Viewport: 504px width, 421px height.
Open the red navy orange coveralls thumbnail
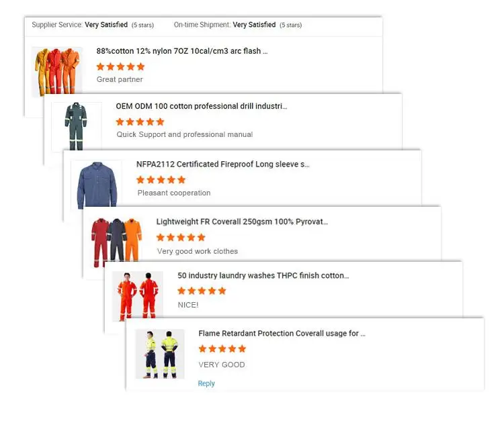coord(116,242)
